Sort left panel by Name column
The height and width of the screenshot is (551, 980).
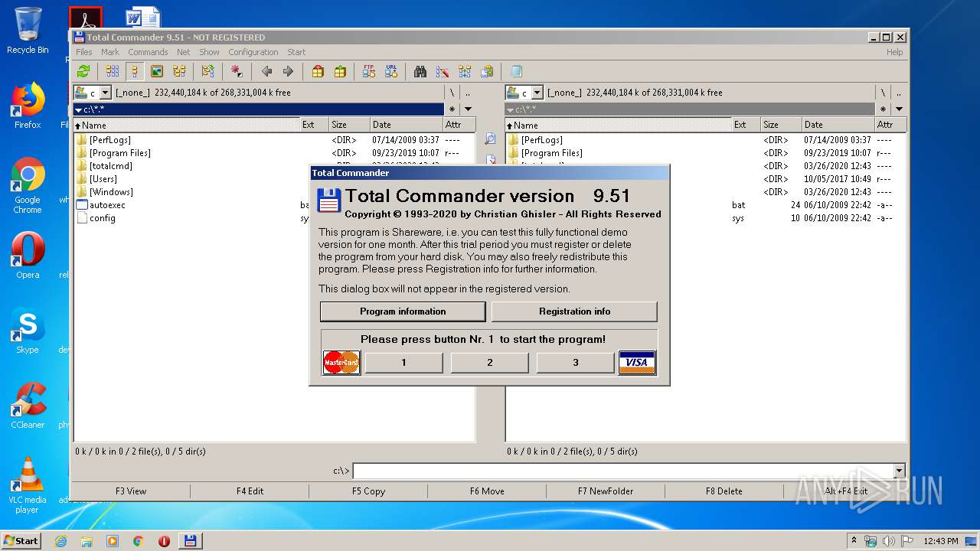click(186, 125)
